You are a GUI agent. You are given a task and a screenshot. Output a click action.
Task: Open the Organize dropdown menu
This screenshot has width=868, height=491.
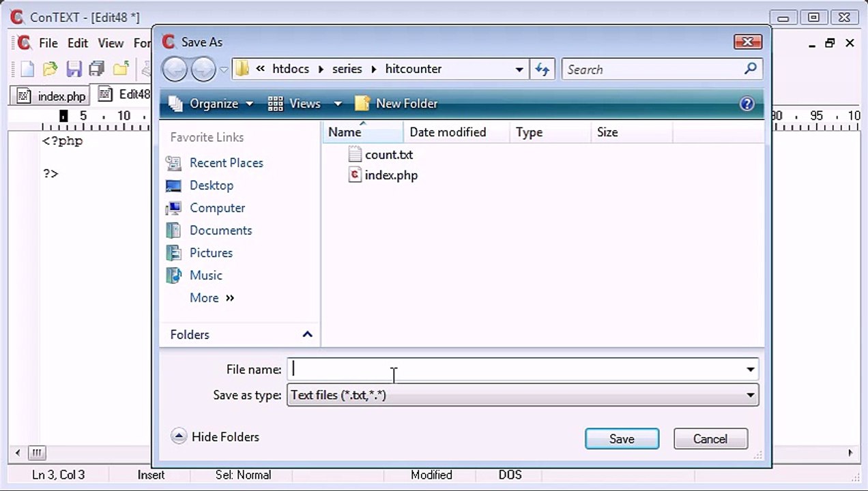tap(210, 104)
